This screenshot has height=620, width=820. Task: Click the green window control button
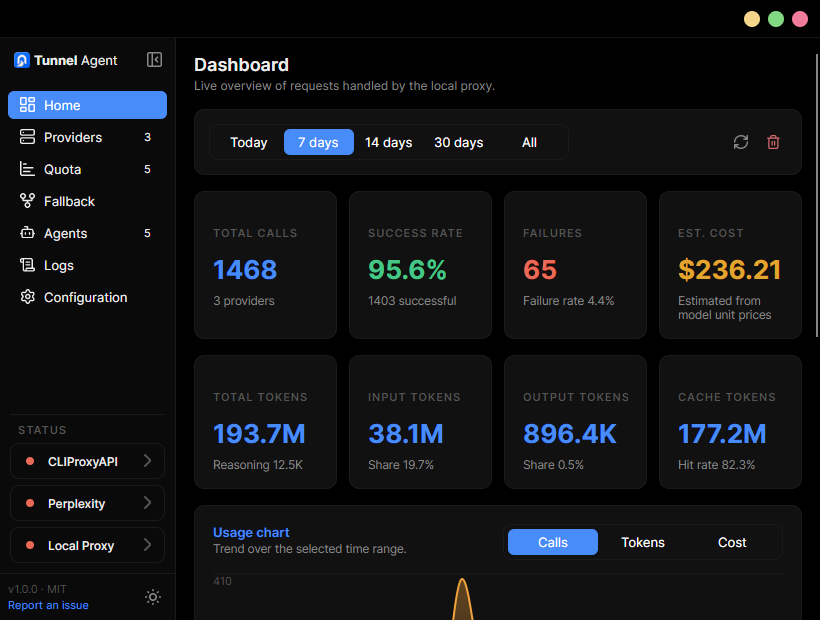tap(776, 19)
